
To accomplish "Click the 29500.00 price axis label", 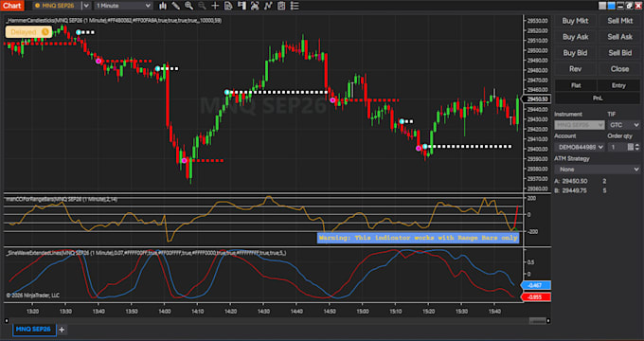I will click(538, 50).
